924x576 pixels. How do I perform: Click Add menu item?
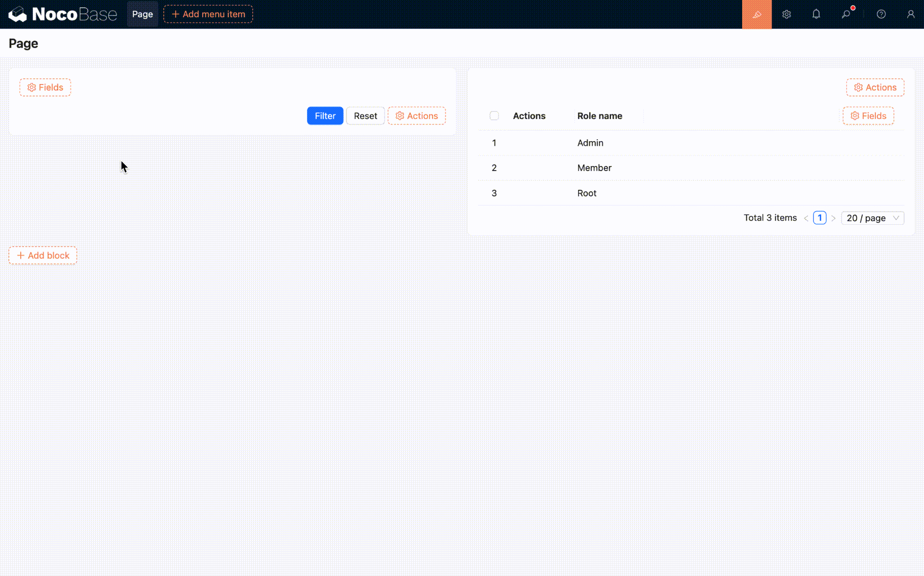[208, 14]
